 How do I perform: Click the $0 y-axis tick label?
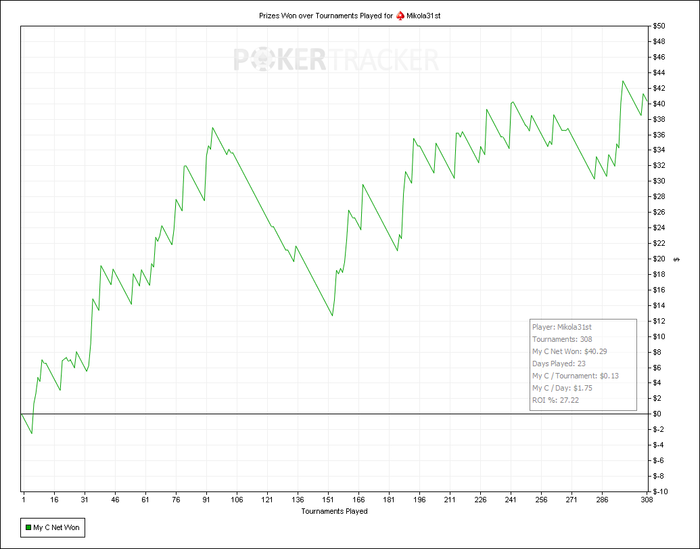[657, 414]
